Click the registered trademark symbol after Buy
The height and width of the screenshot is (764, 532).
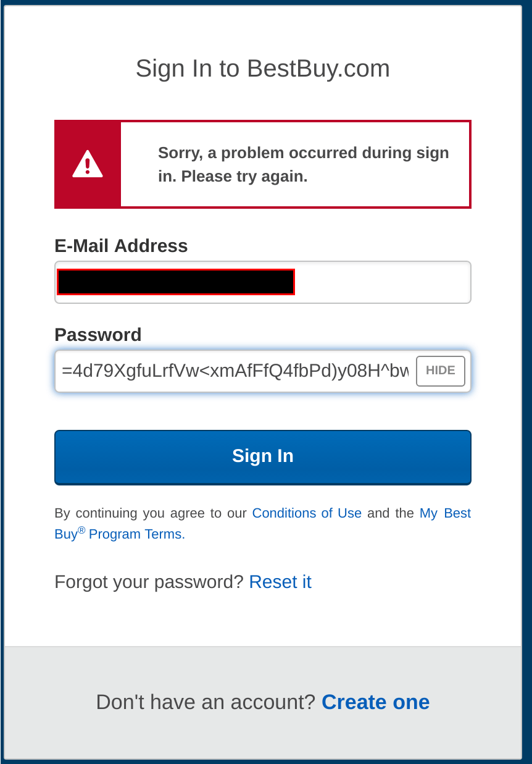point(81,530)
